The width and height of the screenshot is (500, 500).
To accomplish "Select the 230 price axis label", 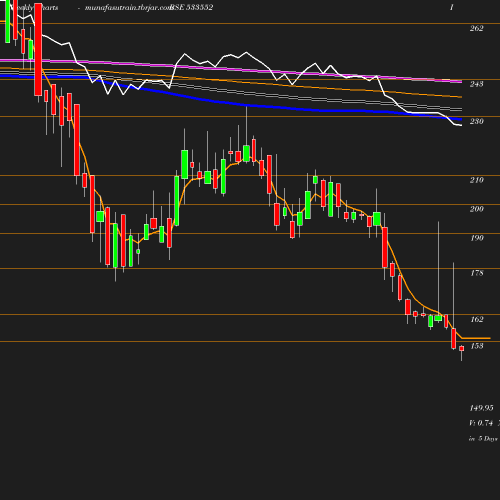I will click(x=476, y=122).
